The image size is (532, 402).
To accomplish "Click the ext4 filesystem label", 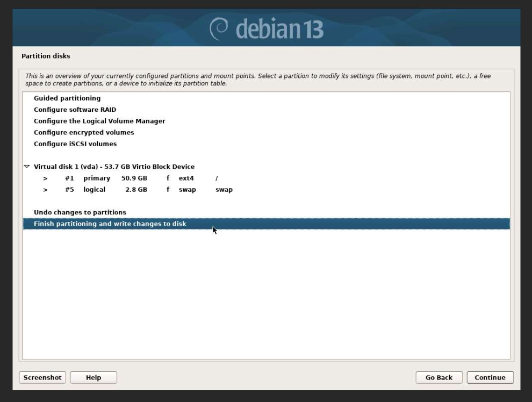I will [x=186, y=178].
